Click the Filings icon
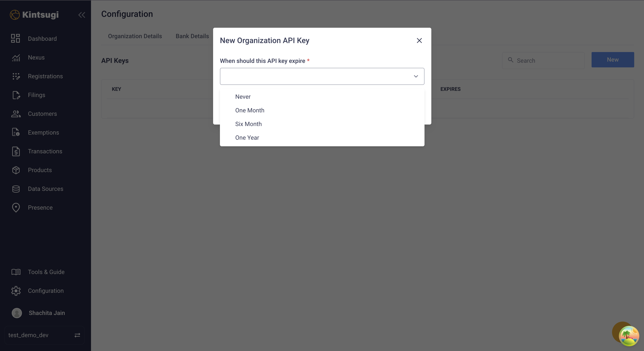This screenshot has height=351, width=644. 16,95
